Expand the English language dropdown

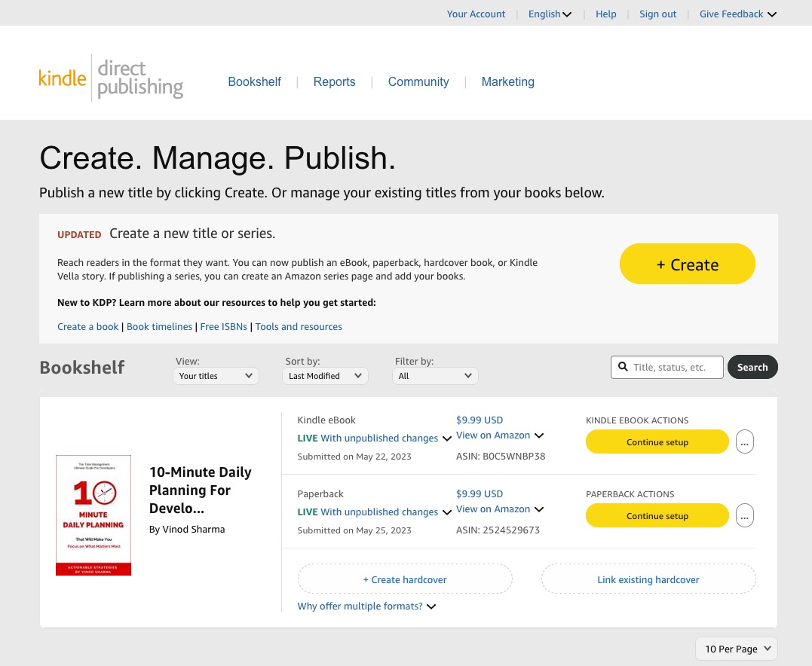pyautogui.click(x=550, y=14)
